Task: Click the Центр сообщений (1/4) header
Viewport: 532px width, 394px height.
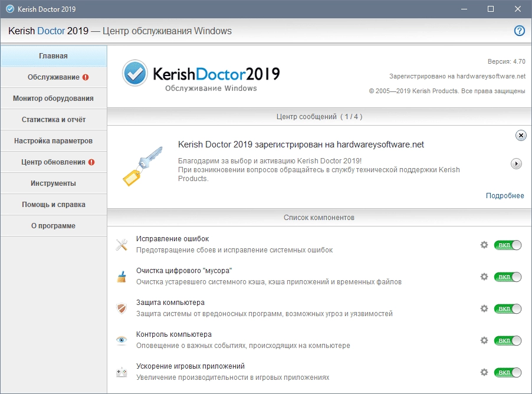Action: [319, 117]
